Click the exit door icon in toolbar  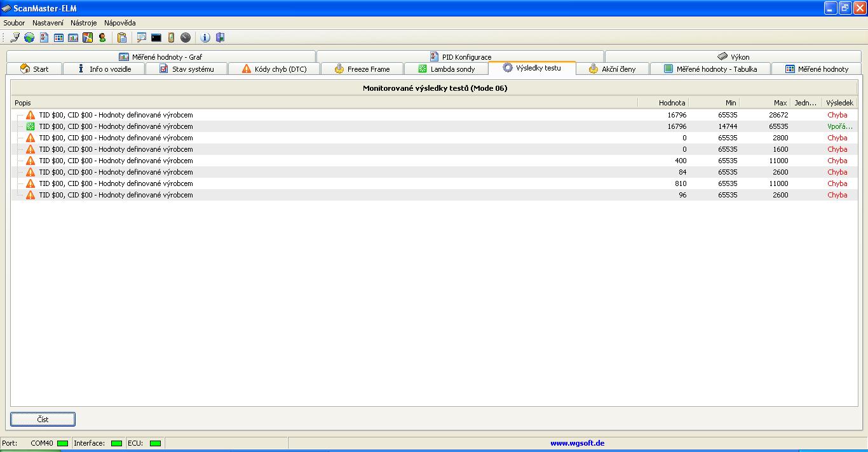[220, 37]
